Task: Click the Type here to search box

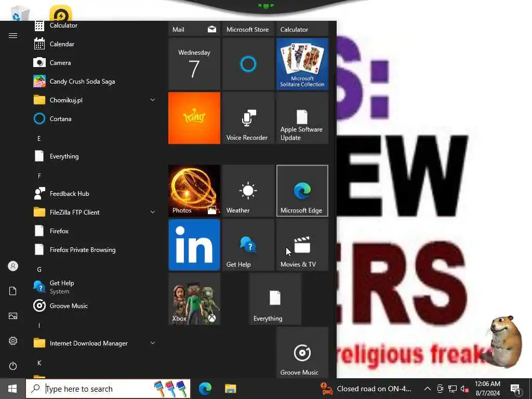Action: [x=108, y=389]
